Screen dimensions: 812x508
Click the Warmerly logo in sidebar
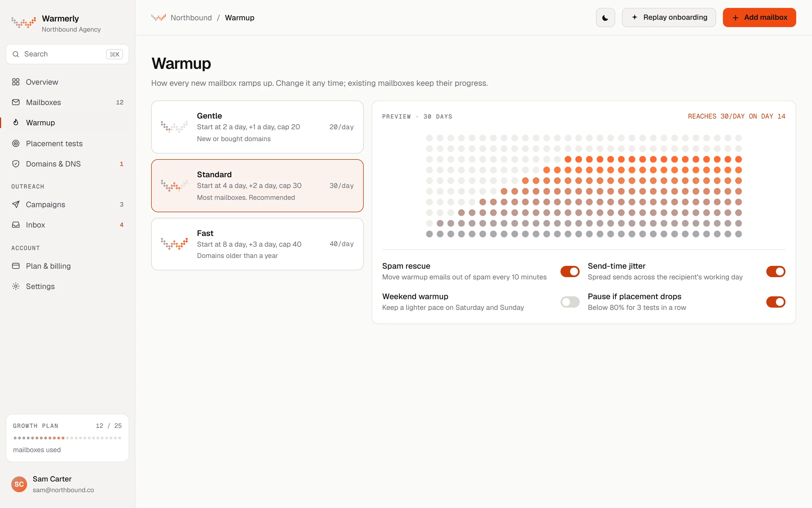point(23,23)
